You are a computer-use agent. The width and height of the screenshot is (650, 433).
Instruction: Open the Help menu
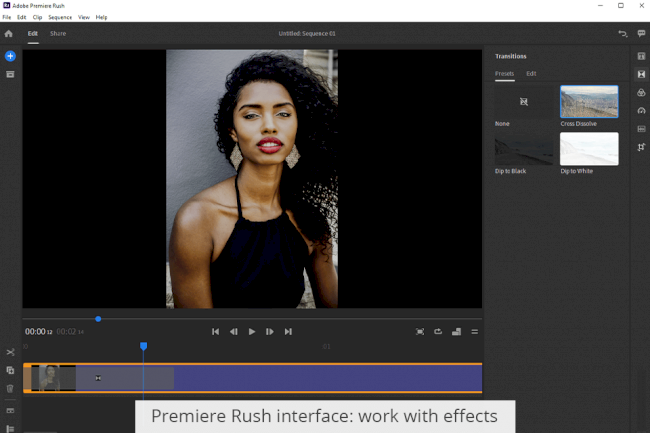tap(102, 17)
